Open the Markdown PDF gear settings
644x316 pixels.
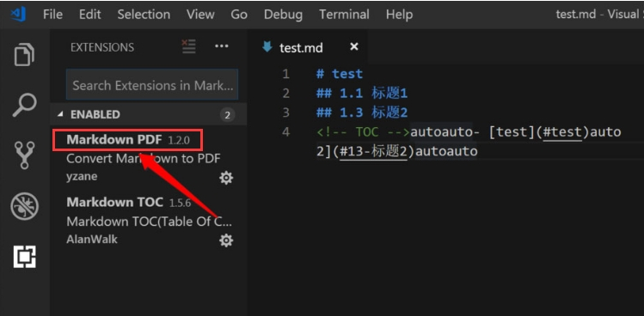click(x=226, y=178)
